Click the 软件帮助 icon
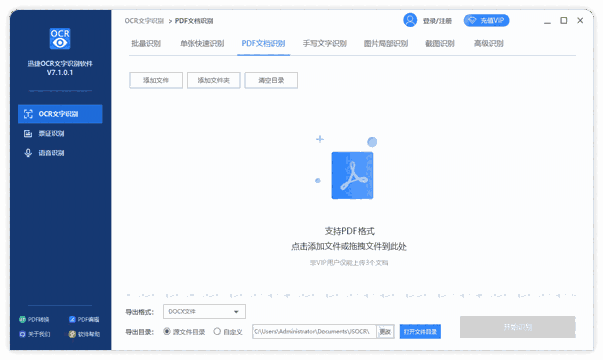Image resolution: width=603 pixels, height=360 pixels. coord(72,334)
